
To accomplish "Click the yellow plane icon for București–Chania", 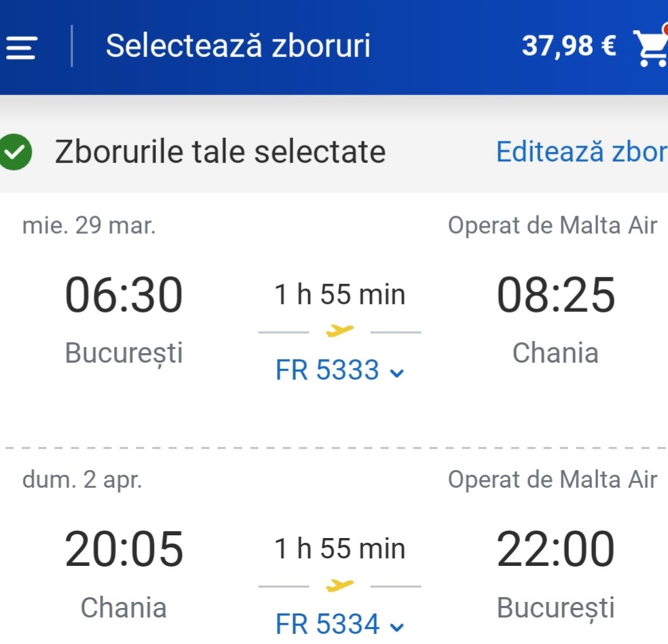I will coord(340,331).
